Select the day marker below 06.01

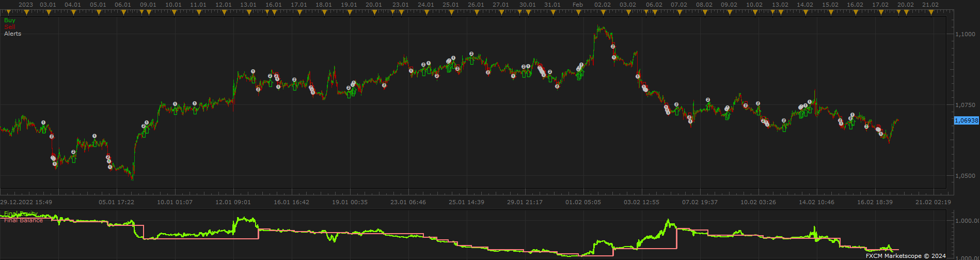coord(124,13)
